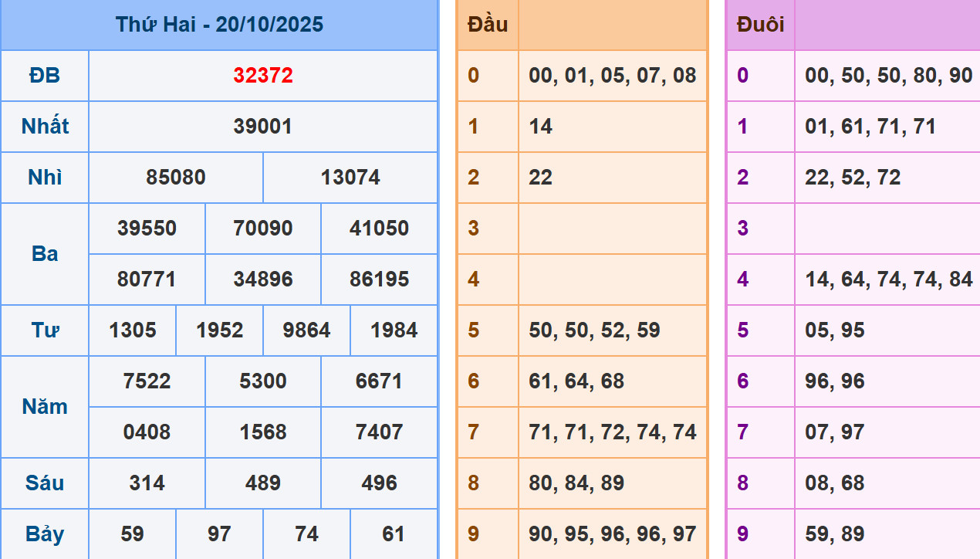Image resolution: width=980 pixels, height=559 pixels.
Task: Select the Đầu row listing 50, 50, 52, 59
Action: click(x=594, y=330)
